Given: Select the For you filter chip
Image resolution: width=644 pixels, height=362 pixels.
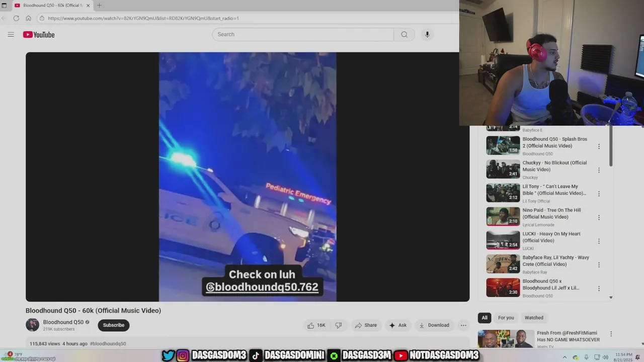Looking at the screenshot, I should [506, 318].
